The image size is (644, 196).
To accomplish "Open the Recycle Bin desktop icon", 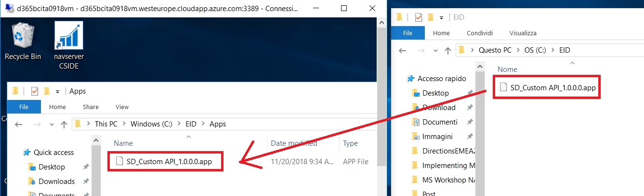I will pyautogui.click(x=23, y=42).
